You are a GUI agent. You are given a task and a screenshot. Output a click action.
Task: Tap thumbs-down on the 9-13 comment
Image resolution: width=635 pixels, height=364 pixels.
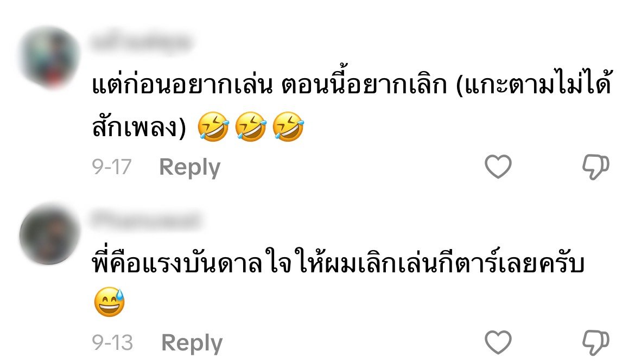(596, 343)
